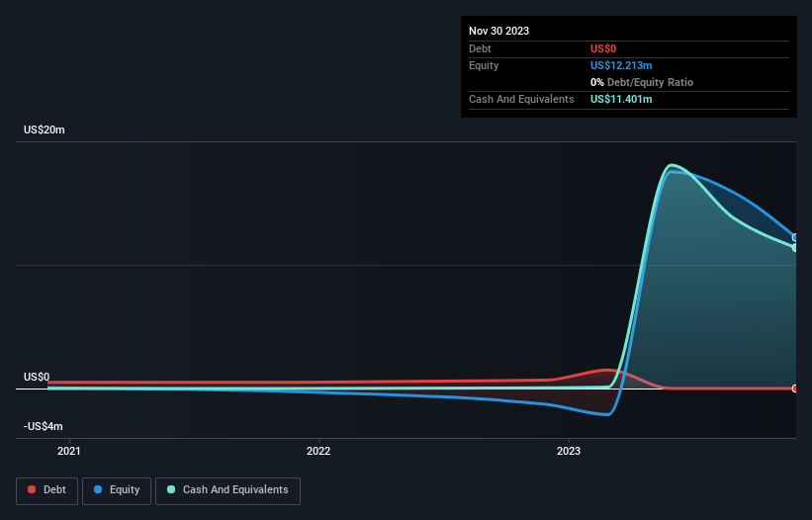Click the 2021 x-axis label

click(x=69, y=451)
